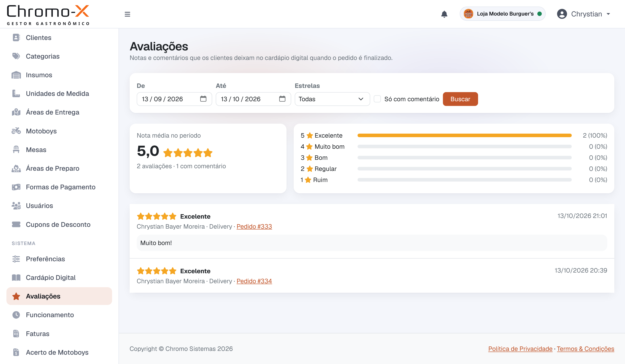Open the Pedido #333 link
This screenshot has width=625, height=364.
(x=254, y=226)
